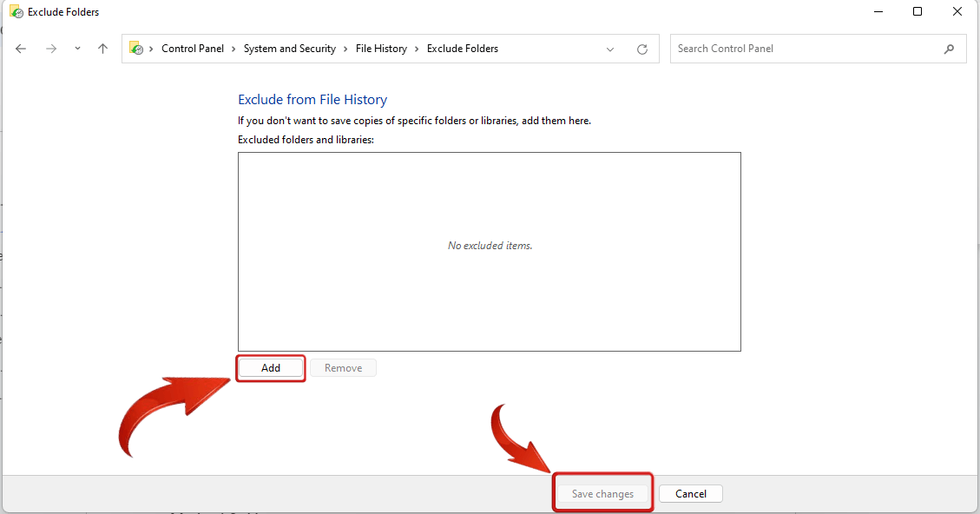
Task: Click the back navigation arrow
Action: 21,49
